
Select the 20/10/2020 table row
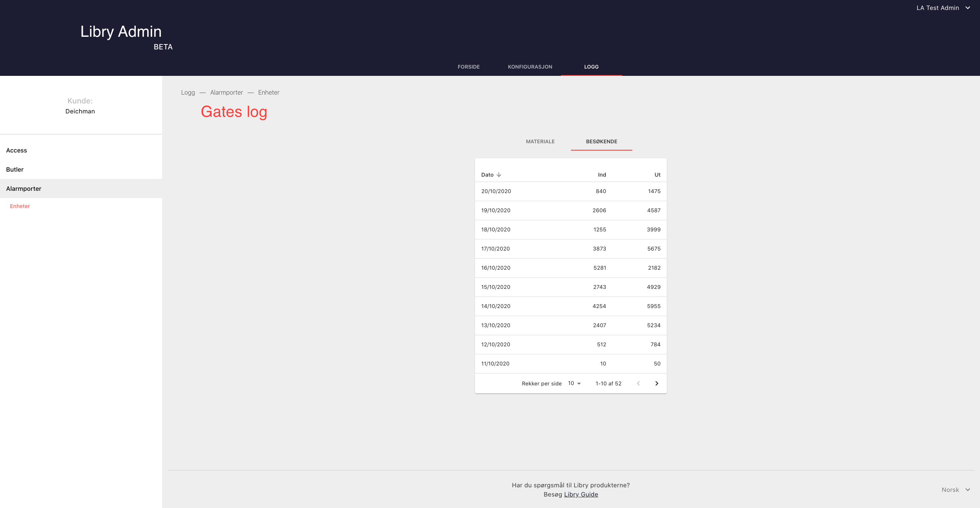pyautogui.click(x=571, y=192)
